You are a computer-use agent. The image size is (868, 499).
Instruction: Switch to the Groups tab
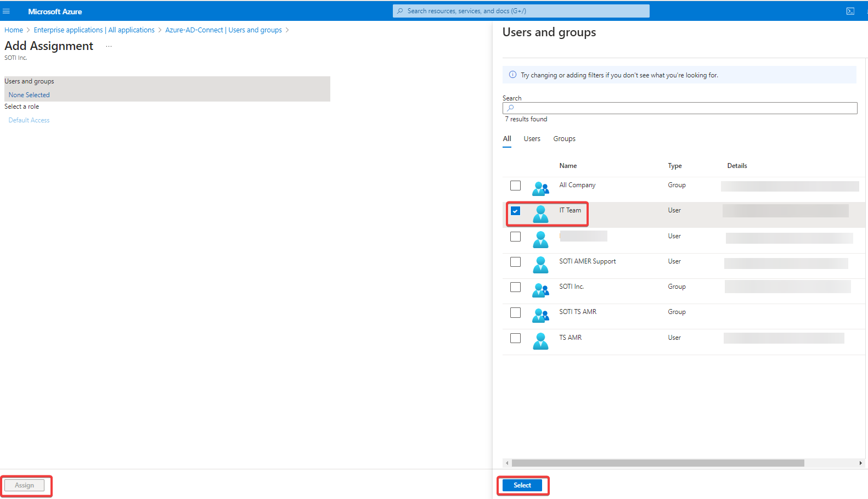pyautogui.click(x=564, y=139)
